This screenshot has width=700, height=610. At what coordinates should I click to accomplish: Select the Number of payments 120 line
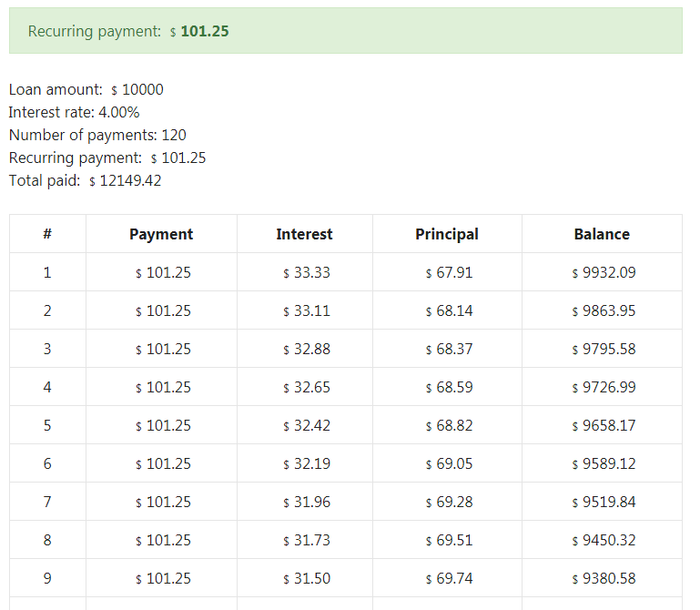click(97, 135)
